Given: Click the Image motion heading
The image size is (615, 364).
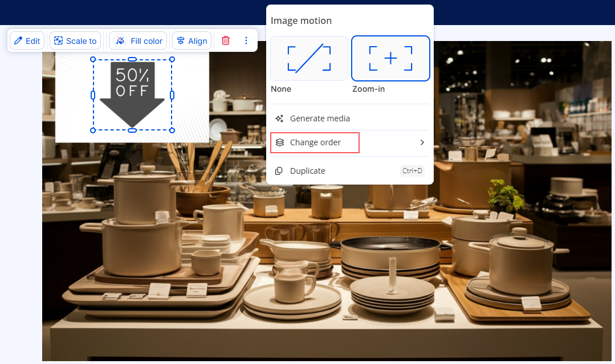Looking at the screenshot, I should pyautogui.click(x=301, y=21).
